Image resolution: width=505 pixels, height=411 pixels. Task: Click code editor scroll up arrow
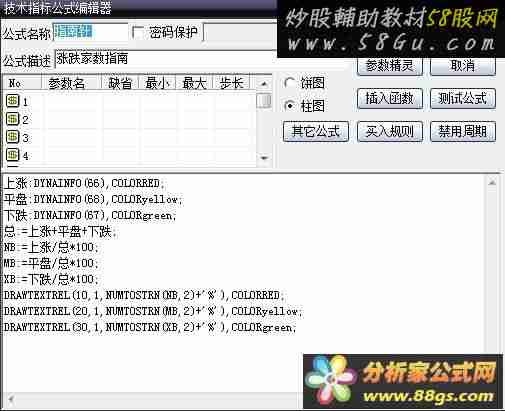click(x=492, y=182)
